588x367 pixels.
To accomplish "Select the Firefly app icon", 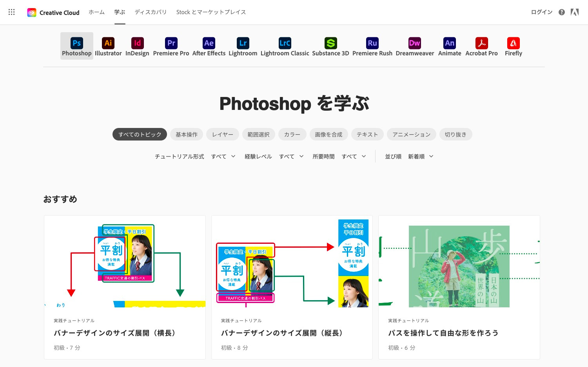I will point(514,43).
